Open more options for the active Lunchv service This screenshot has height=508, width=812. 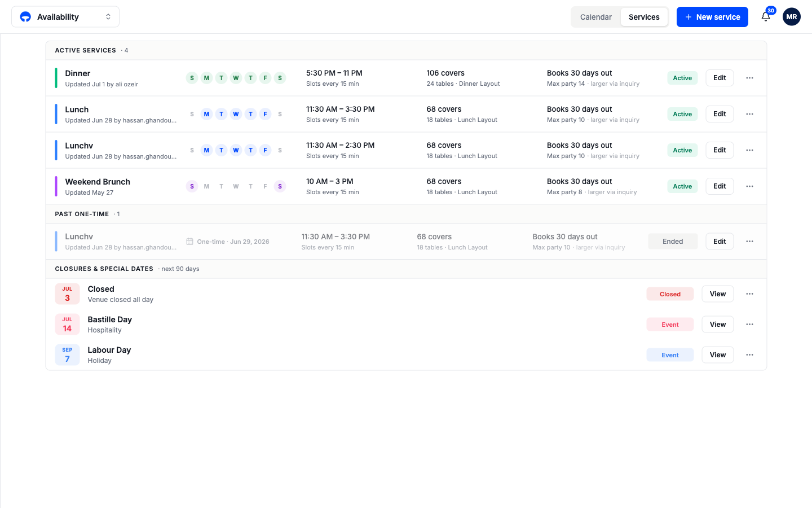[749, 150]
